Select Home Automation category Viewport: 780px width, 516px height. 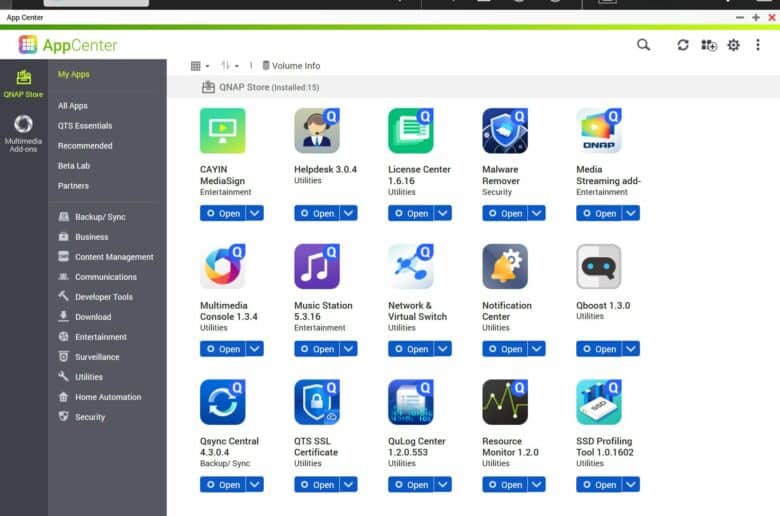[100, 397]
